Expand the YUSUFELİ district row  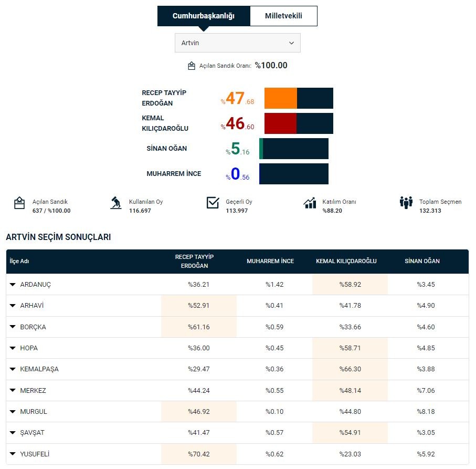click(x=13, y=454)
